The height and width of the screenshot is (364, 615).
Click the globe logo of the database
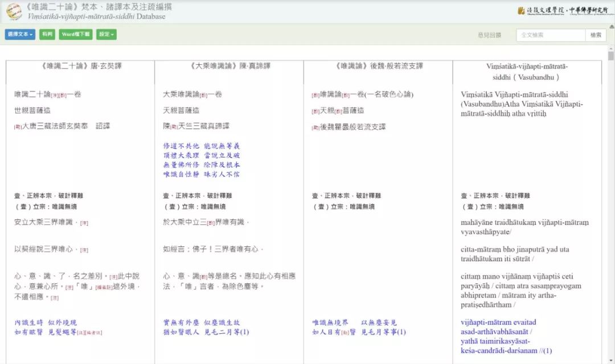click(x=14, y=11)
